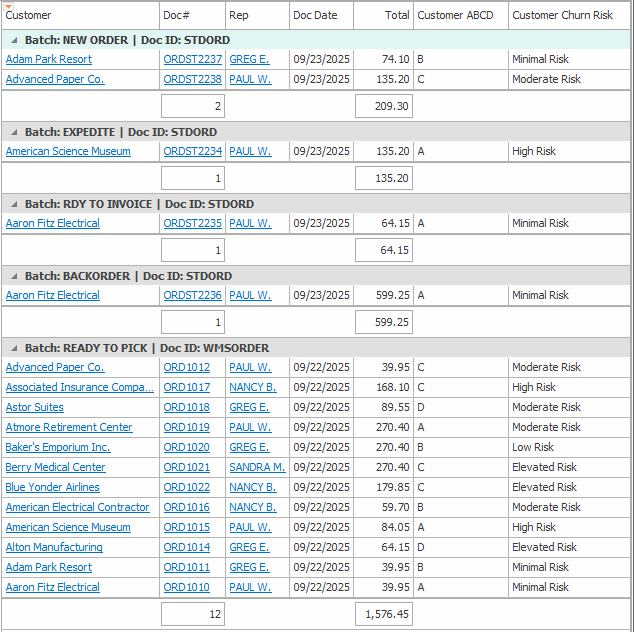Open order ORDST2236 in the BACKORDER batch
The image size is (634, 632).
pos(192,295)
